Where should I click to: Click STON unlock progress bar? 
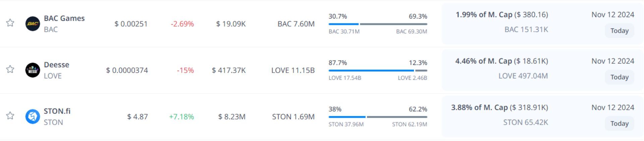378,117
